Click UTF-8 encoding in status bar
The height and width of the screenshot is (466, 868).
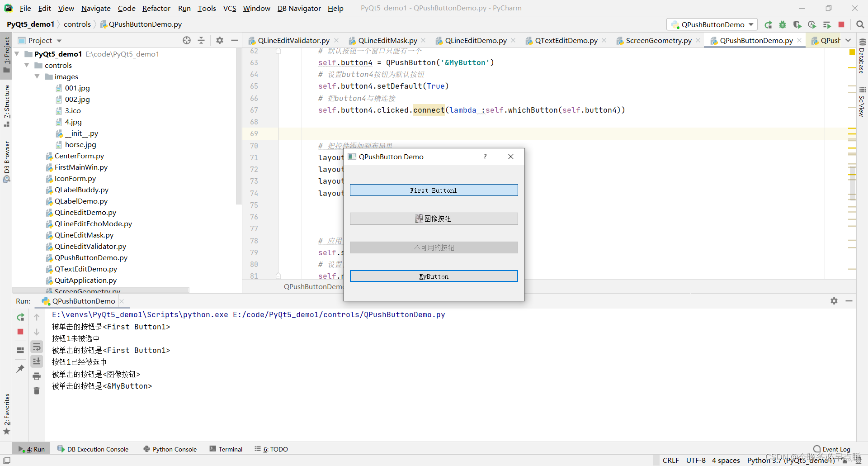[x=696, y=460]
